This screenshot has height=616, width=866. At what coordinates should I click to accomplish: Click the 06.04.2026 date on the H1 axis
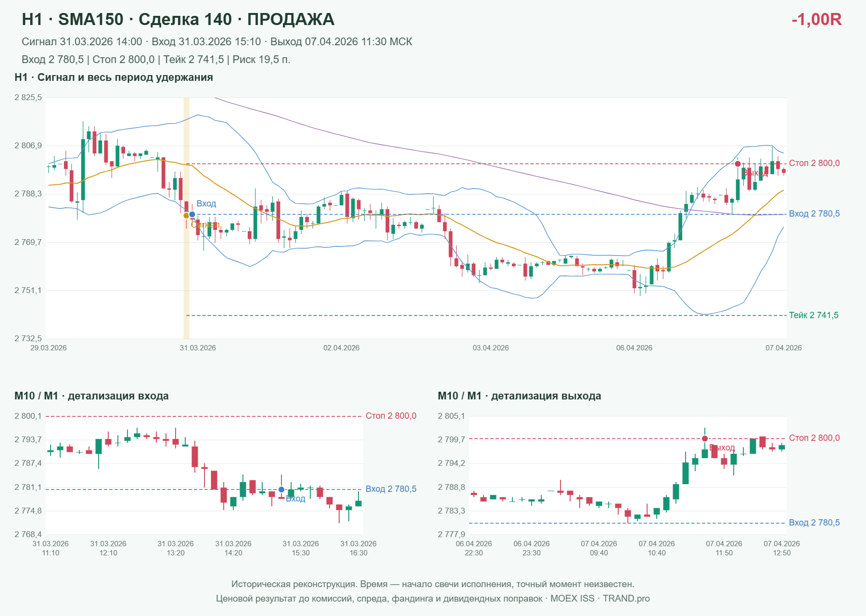click(634, 348)
